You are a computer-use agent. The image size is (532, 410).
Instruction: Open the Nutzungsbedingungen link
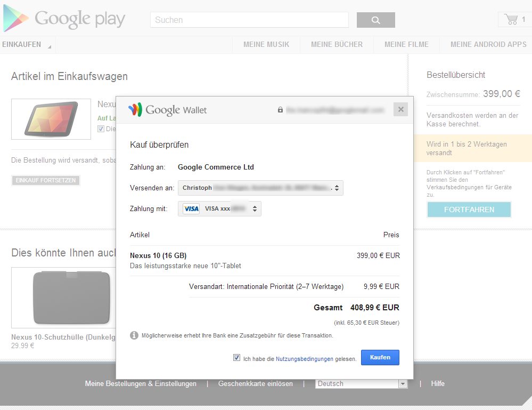[x=304, y=359]
